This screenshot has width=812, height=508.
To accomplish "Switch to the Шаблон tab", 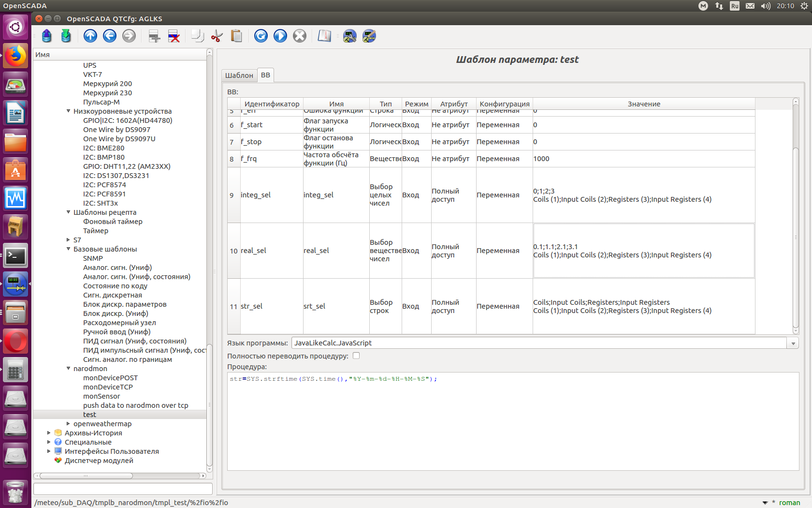I will [x=239, y=75].
